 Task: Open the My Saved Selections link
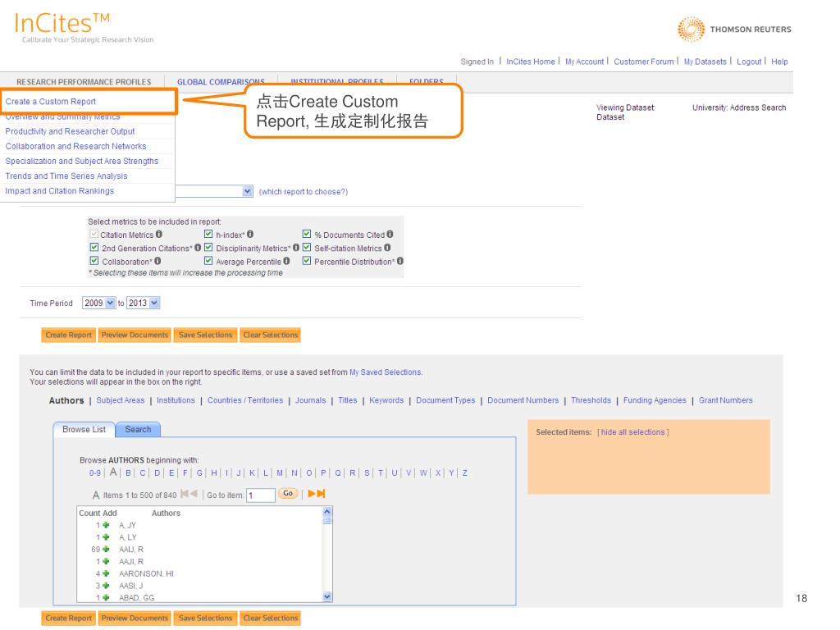pyautogui.click(x=386, y=372)
